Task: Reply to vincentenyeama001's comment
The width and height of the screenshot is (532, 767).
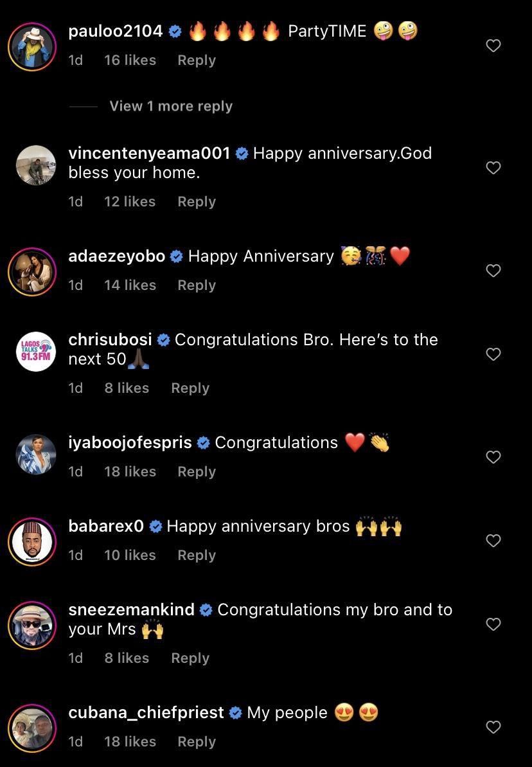Action: (x=197, y=201)
